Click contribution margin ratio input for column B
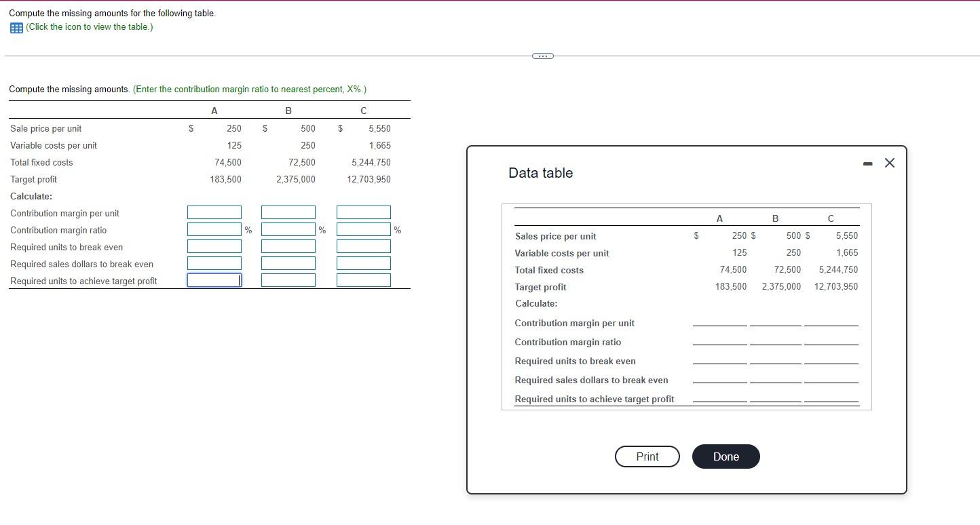 (x=288, y=229)
